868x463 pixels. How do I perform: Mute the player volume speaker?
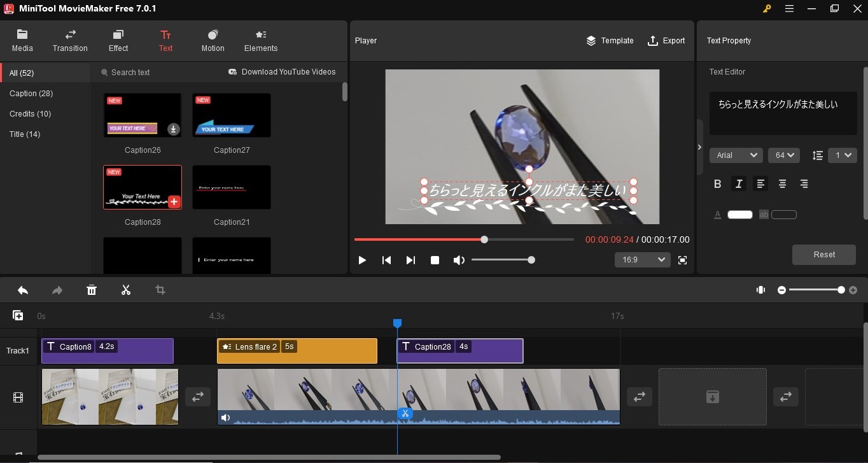[459, 260]
